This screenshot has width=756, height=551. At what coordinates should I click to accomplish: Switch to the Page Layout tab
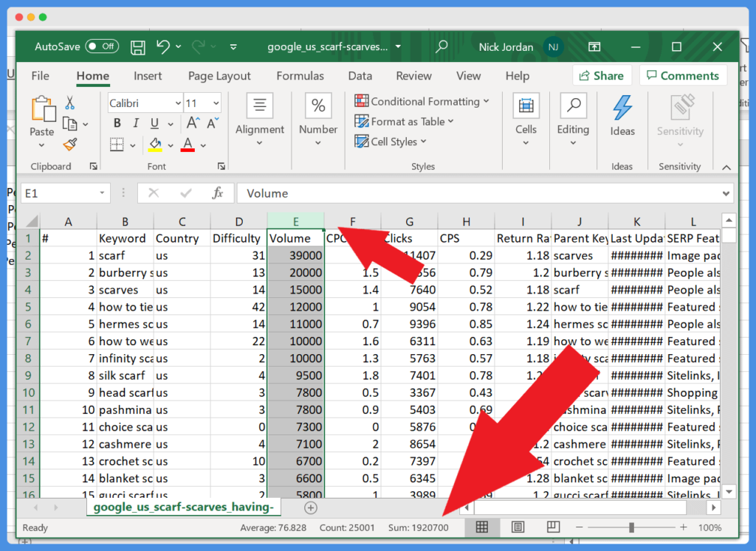(219, 76)
